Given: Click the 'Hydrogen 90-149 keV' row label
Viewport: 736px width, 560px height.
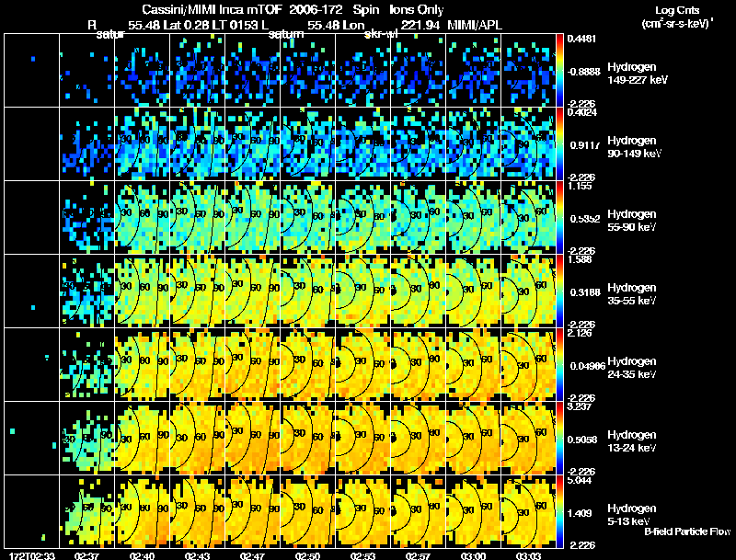Looking at the screenshot, I should point(634,147).
